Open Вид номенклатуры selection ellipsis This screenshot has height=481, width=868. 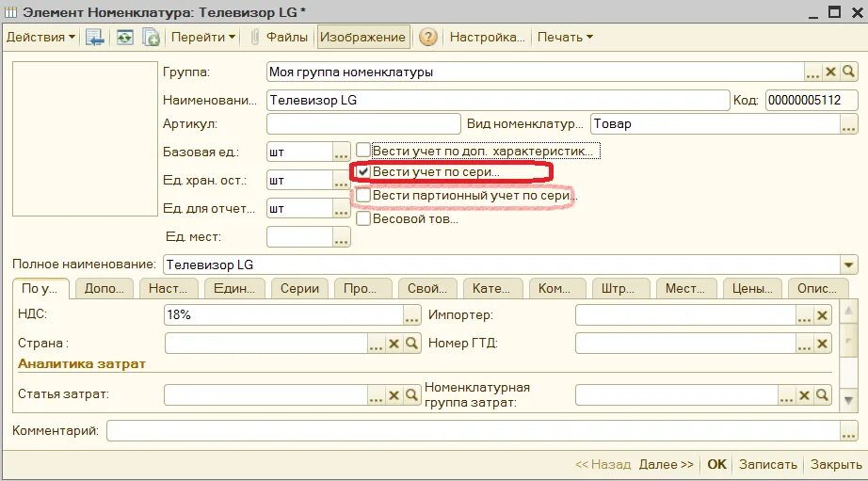848,124
